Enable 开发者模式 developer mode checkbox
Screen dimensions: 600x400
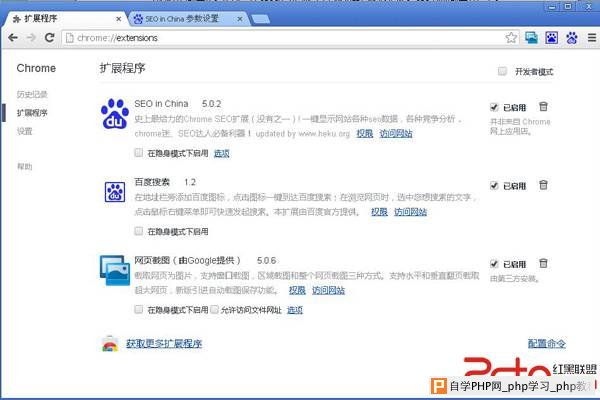[x=502, y=71]
